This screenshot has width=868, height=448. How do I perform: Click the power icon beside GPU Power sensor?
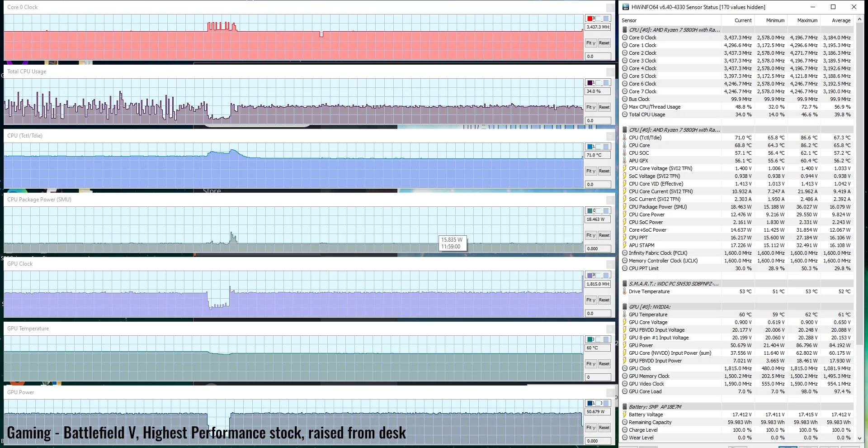(624, 345)
